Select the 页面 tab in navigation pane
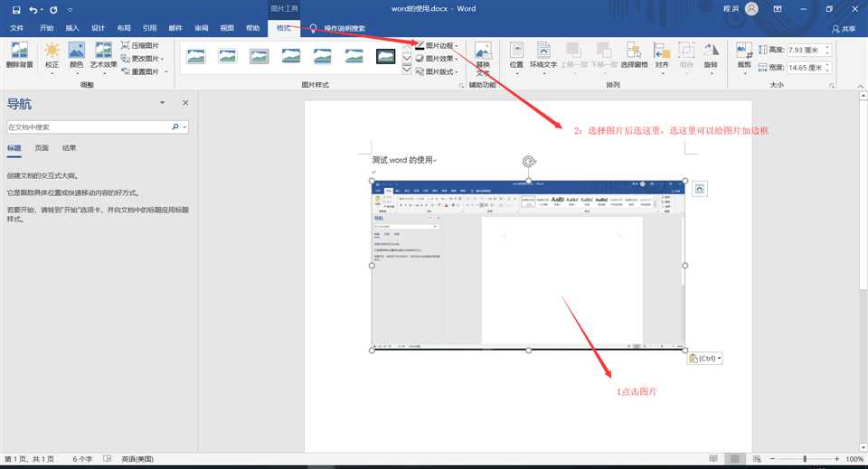The height and width of the screenshot is (469, 868). click(42, 148)
